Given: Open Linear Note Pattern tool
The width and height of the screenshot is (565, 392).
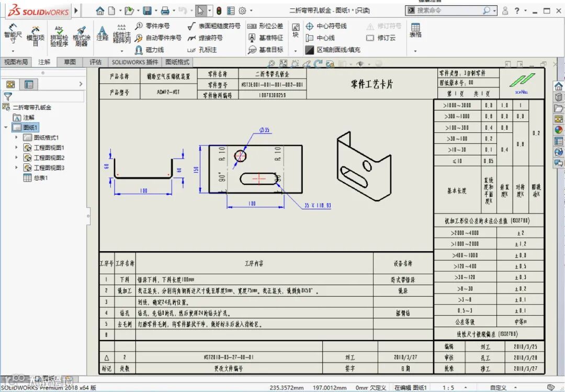Looking at the screenshot, I should 122,34.
